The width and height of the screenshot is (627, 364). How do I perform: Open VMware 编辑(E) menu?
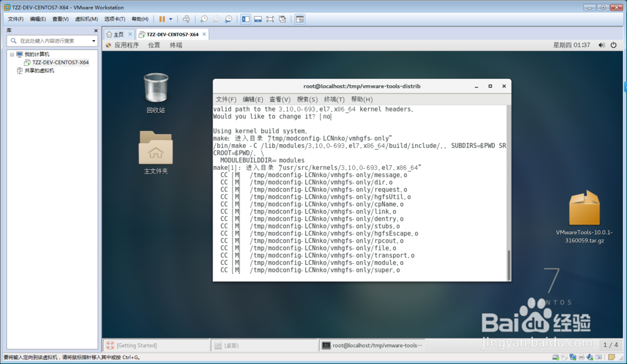(x=38, y=19)
